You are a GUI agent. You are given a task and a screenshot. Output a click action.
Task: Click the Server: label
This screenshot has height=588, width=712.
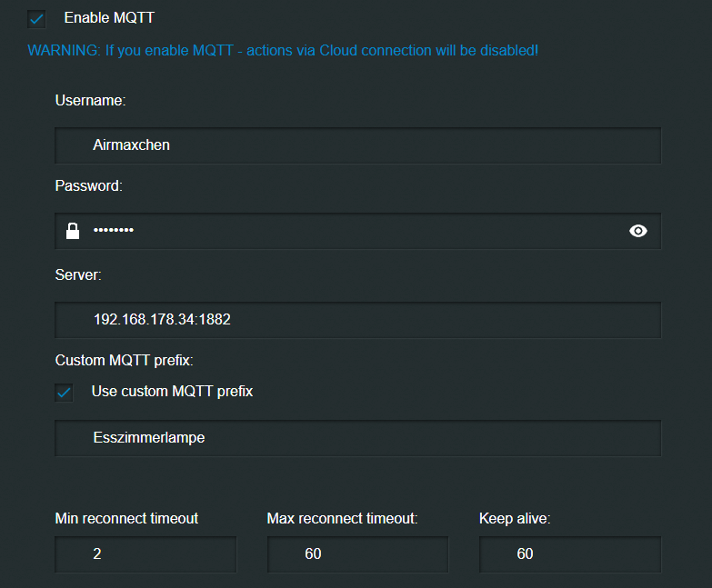(x=78, y=274)
